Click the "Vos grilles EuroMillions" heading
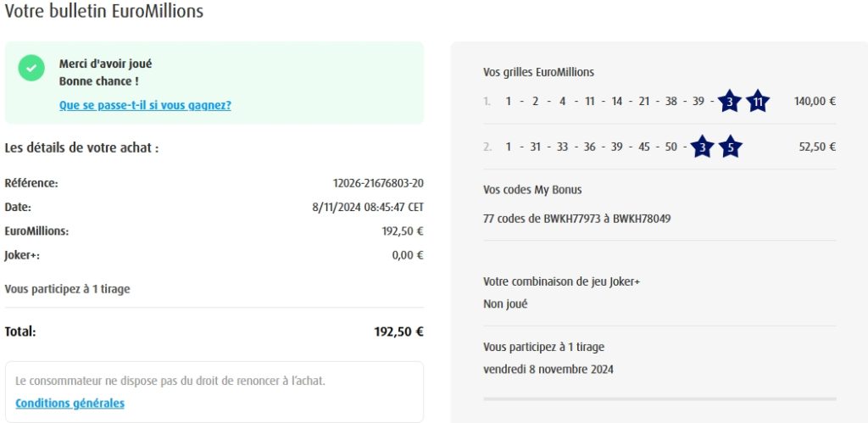The height and width of the screenshot is (423, 868). (538, 72)
